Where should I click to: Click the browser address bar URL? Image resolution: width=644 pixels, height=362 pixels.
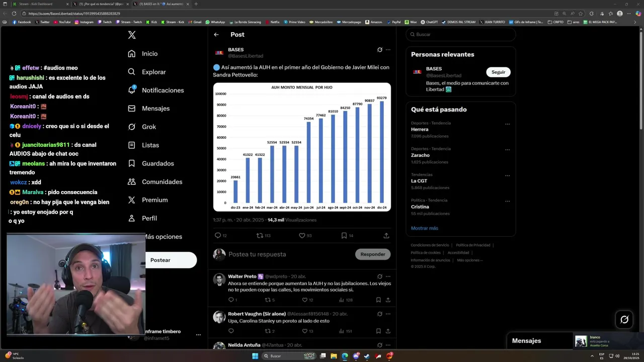(x=74, y=14)
